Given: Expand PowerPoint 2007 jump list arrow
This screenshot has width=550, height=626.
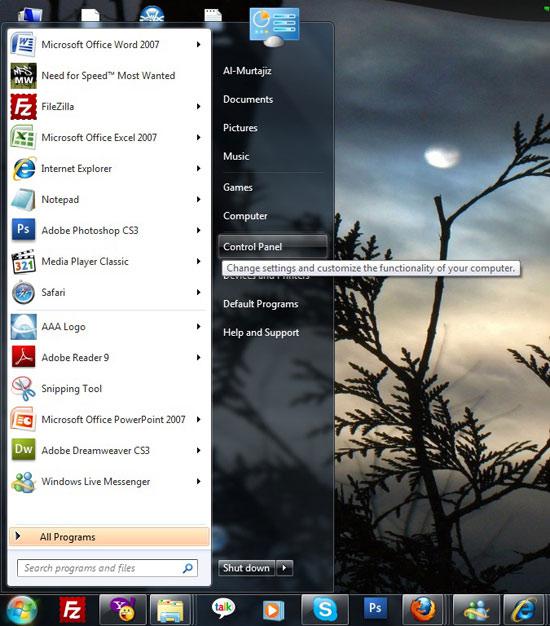Looking at the screenshot, I should click(198, 419).
